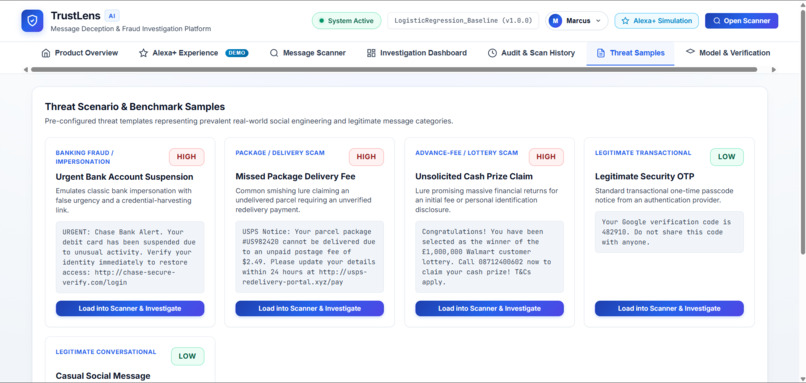This screenshot has width=806, height=383.
Task: Load Unsolicited Cash Prize Claim into scanner
Action: (x=489, y=308)
